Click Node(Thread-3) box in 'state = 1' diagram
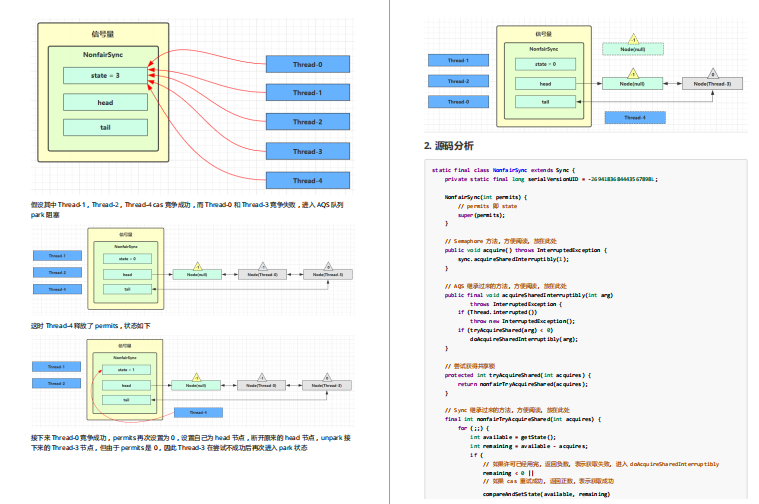759x504 pixels. point(327,386)
